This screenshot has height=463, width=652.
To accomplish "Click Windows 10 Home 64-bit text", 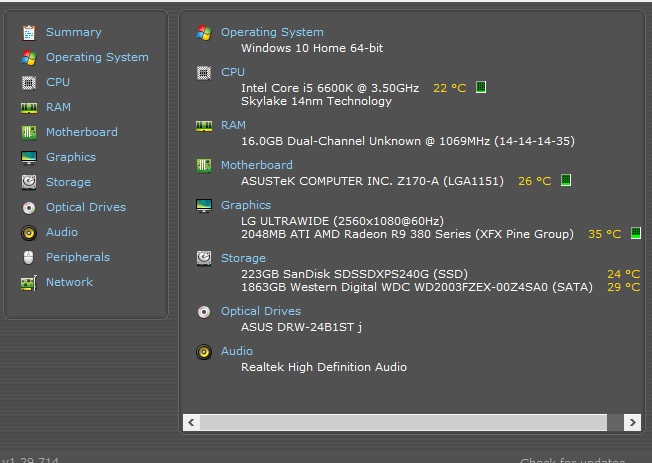I will (x=312, y=48).
